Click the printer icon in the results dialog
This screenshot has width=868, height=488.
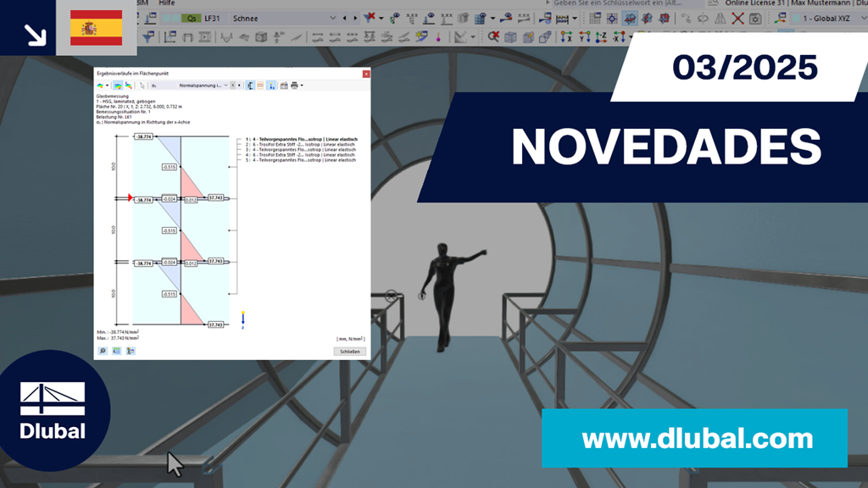(294, 86)
